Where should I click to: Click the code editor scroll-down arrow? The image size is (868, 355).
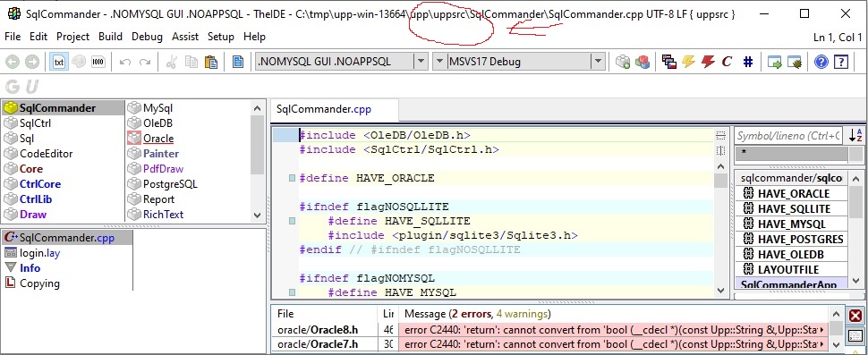[720, 290]
